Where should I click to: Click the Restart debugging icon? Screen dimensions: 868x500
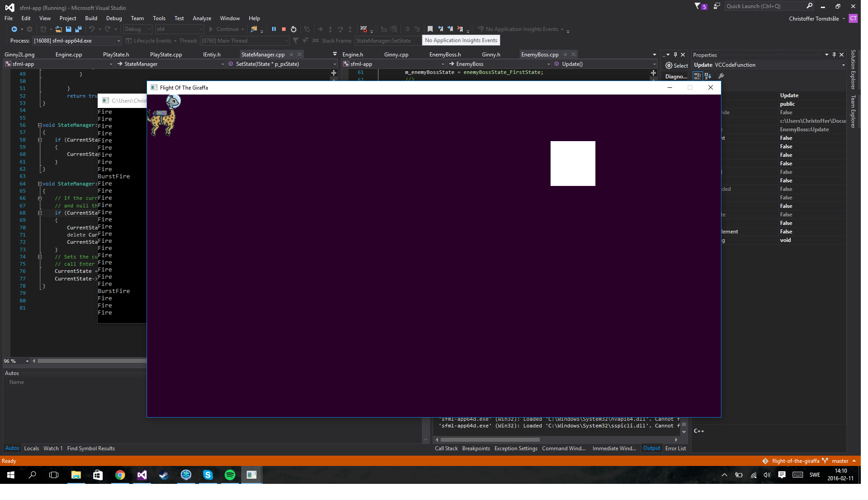[x=294, y=29]
